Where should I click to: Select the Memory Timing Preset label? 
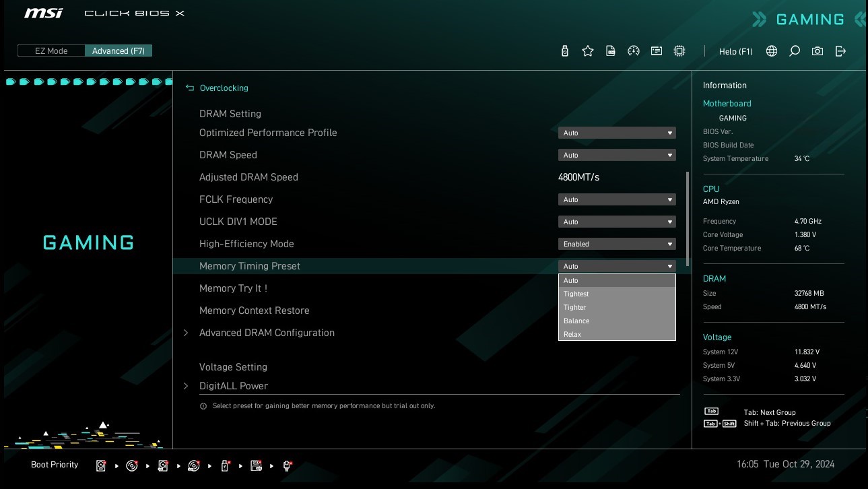coord(250,266)
